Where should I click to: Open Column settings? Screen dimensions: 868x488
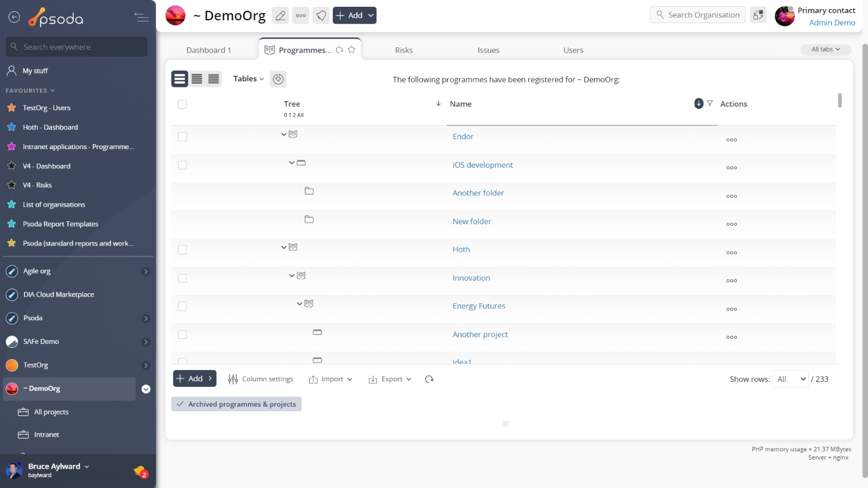click(x=261, y=379)
